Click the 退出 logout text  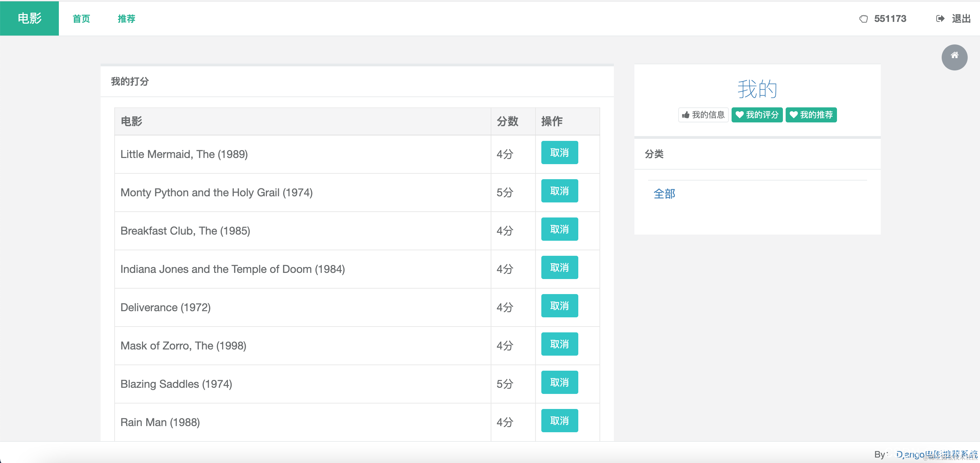(x=961, y=18)
